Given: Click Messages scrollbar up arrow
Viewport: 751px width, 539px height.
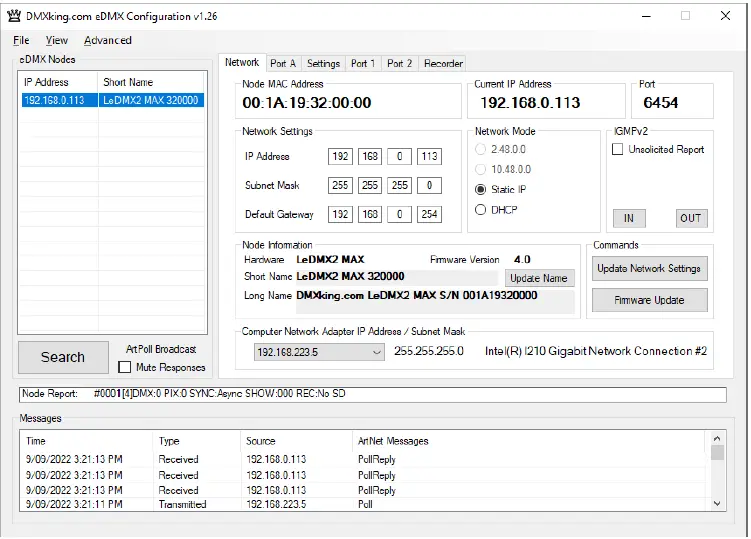Looking at the screenshot, I should tap(717, 438).
